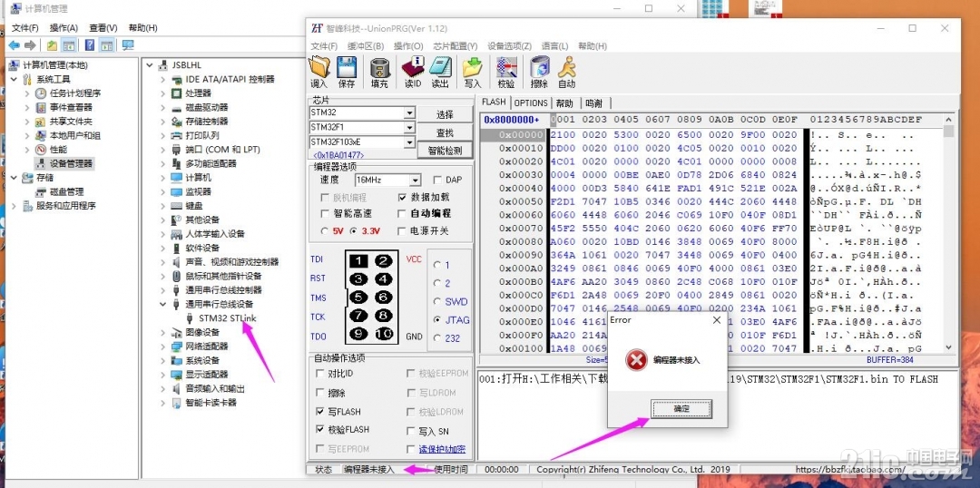The image size is (980, 488).
Task: Click pin 1 on the connector diagram
Action: (x=358, y=261)
